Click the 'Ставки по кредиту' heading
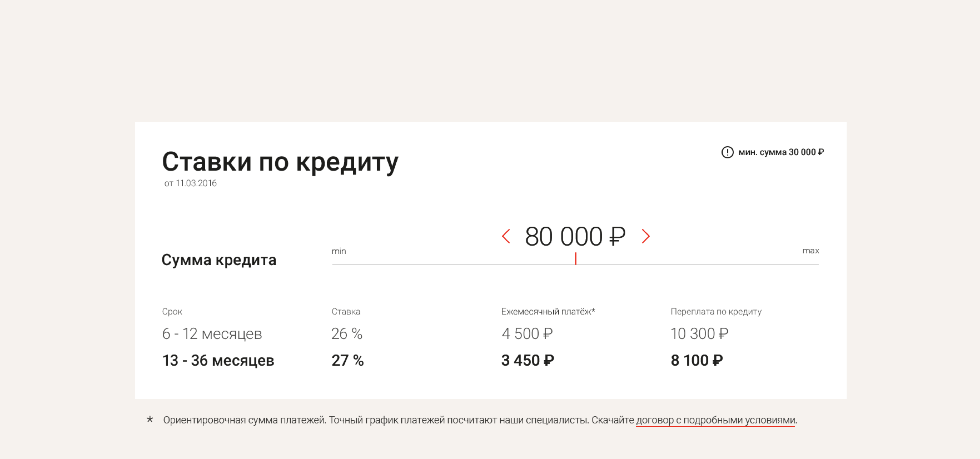Image resolution: width=980 pixels, height=459 pixels. click(280, 162)
